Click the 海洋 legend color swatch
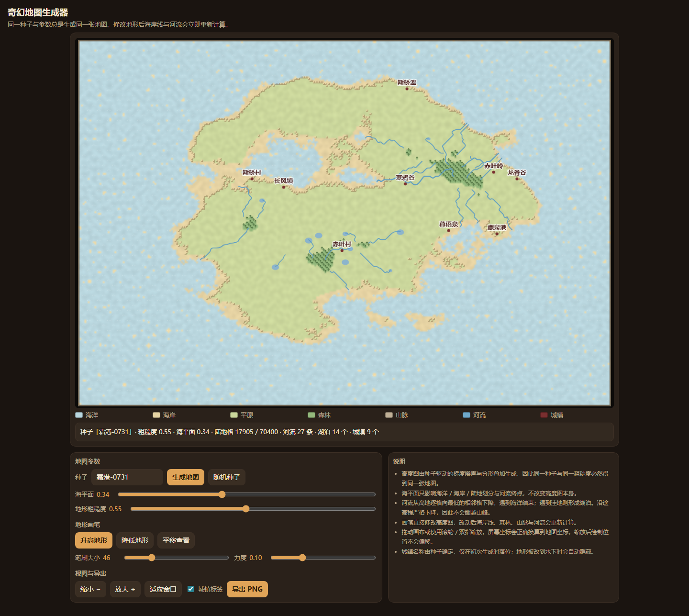Screen dimensions: 689x616 point(79,415)
